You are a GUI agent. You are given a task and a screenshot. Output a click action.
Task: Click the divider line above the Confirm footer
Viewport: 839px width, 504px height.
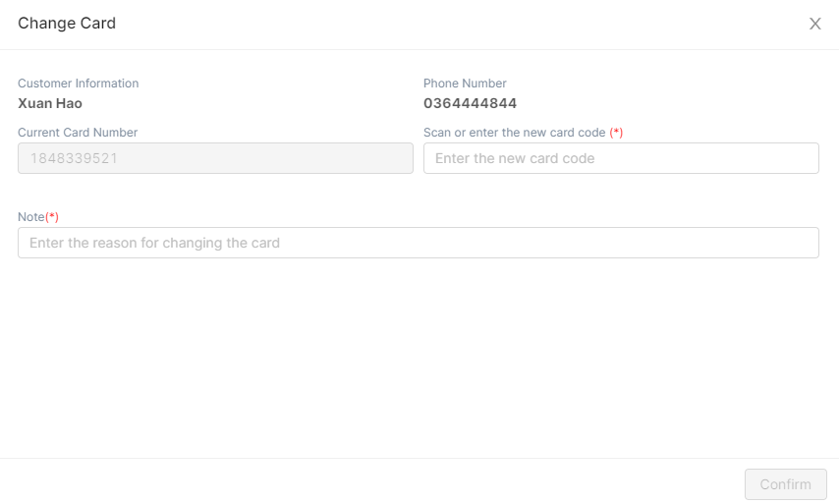pyautogui.click(x=418, y=458)
